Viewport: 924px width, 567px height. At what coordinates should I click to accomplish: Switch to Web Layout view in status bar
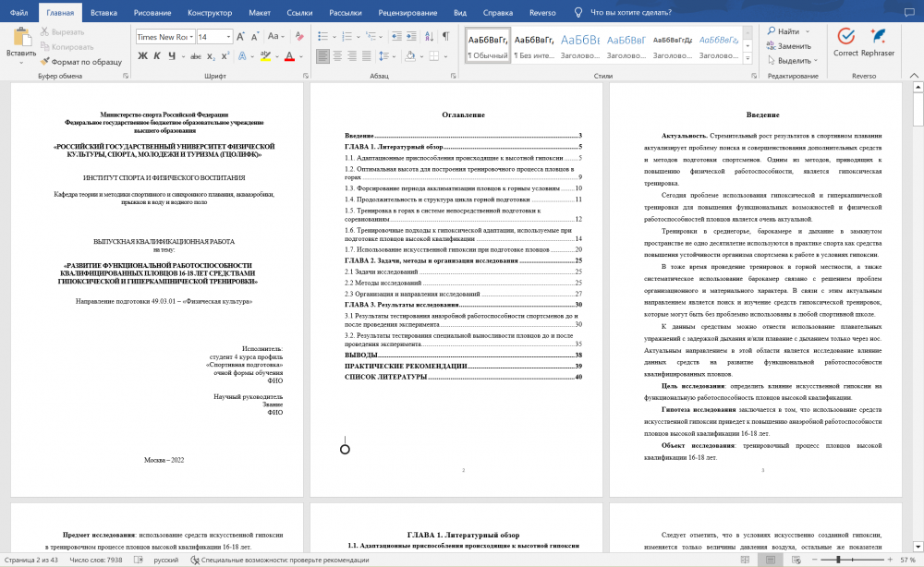coord(796,560)
